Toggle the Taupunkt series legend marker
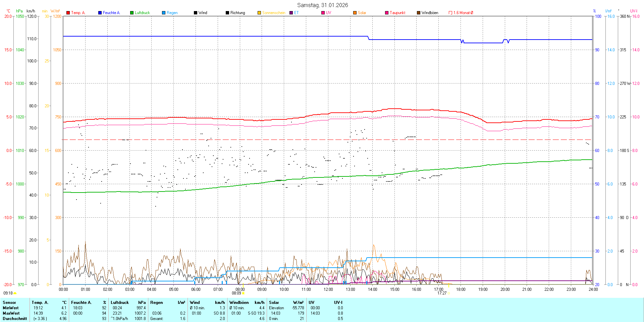 point(387,13)
